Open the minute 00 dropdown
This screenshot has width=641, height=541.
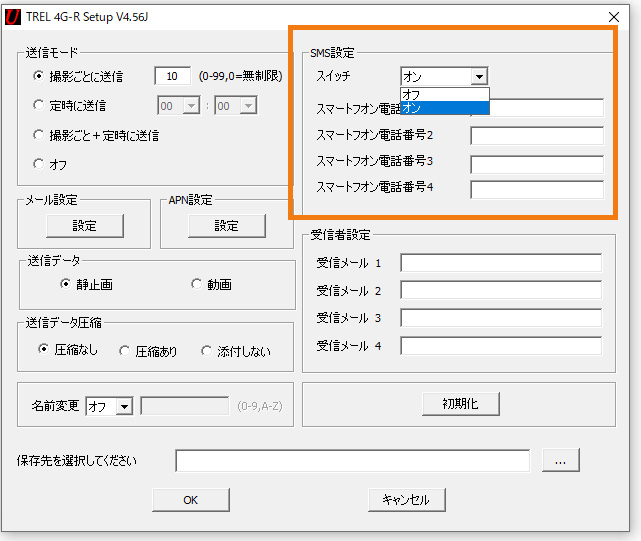(x=248, y=106)
